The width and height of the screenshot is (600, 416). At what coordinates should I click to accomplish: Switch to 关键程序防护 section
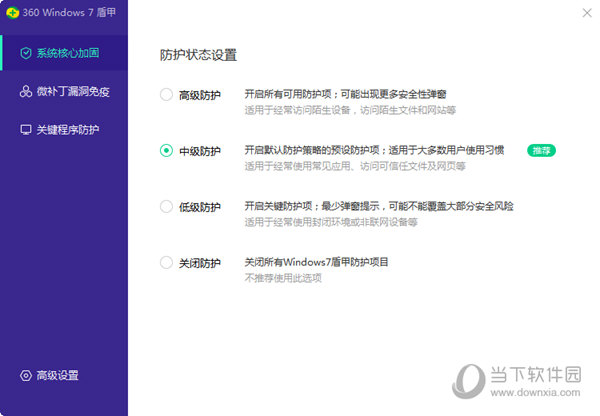64,130
